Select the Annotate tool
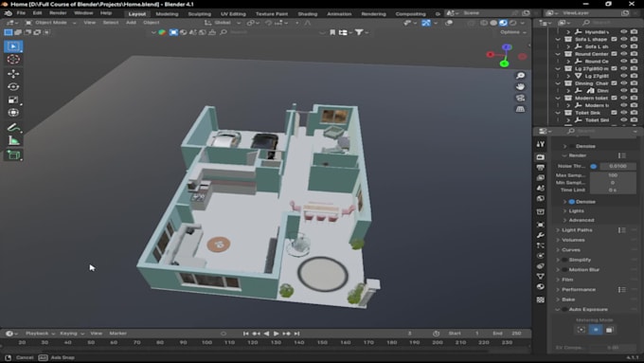Viewport: 644px width, 363px height. [13, 128]
